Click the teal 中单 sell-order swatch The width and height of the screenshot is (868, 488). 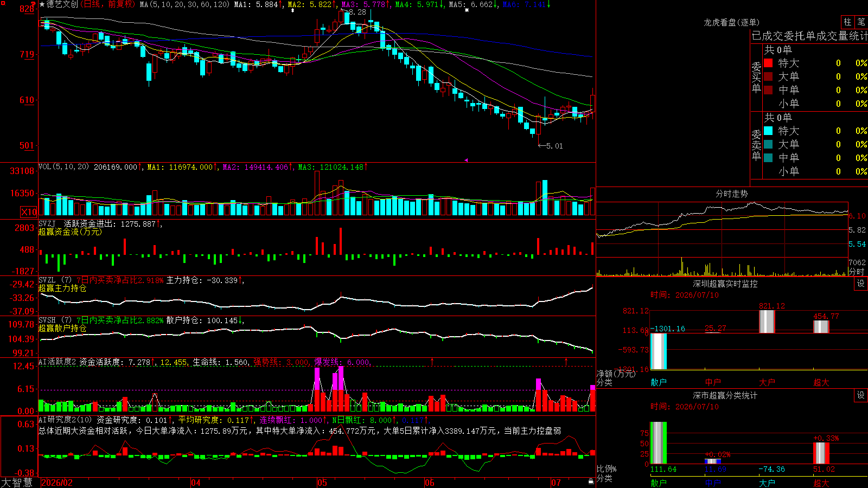(768, 158)
